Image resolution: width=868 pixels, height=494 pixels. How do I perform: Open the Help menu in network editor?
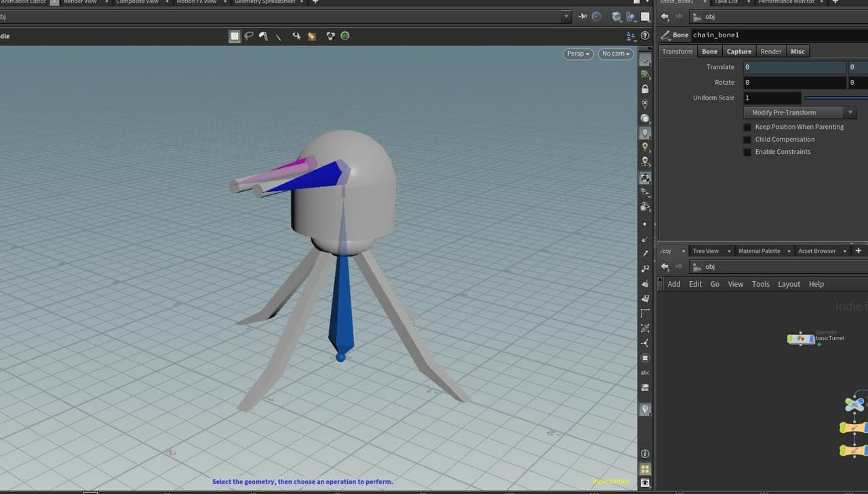(816, 284)
